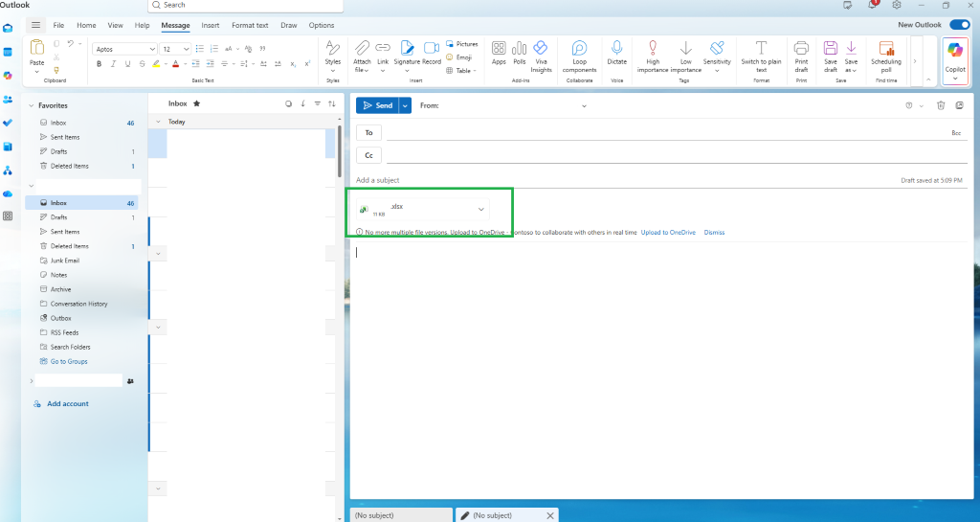The width and height of the screenshot is (980, 522).
Task: Switch to the View tab
Action: pos(115,25)
